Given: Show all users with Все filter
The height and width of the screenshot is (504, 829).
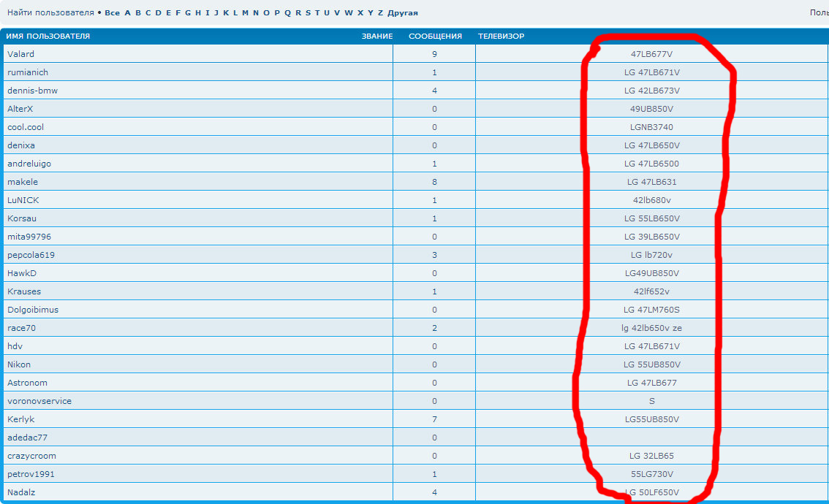Looking at the screenshot, I should [112, 13].
